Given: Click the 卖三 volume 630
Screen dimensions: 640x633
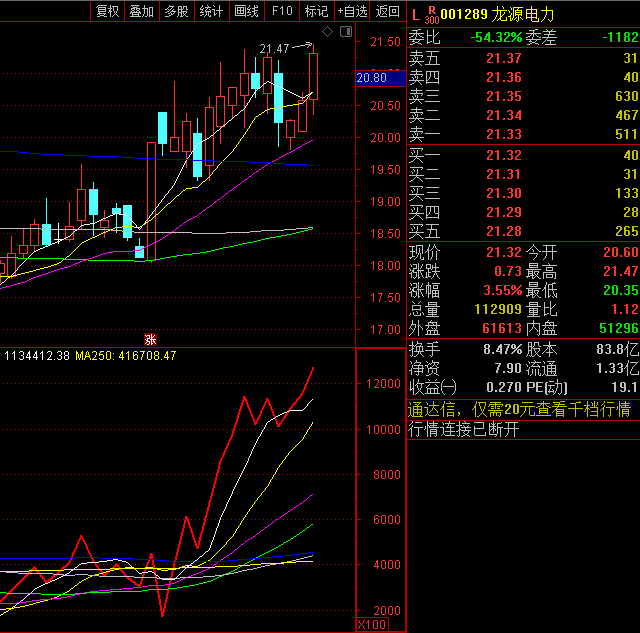Looking at the screenshot, I should [627, 96].
